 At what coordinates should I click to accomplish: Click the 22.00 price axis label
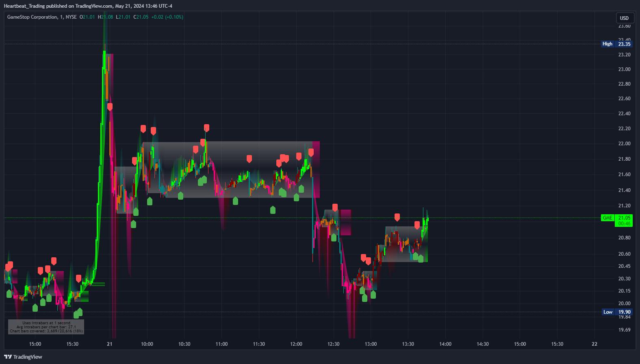tap(624, 144)
